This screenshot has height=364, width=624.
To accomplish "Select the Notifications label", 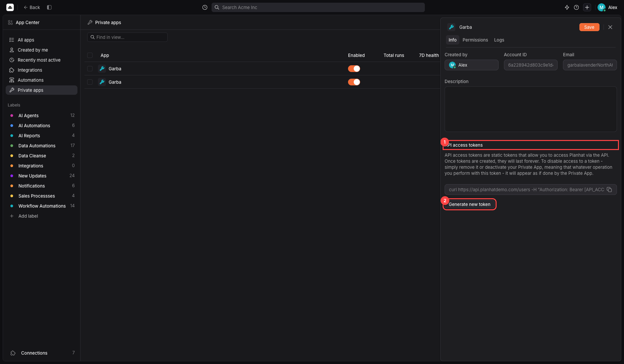I will pyautogui.click(x=42, y=186).
